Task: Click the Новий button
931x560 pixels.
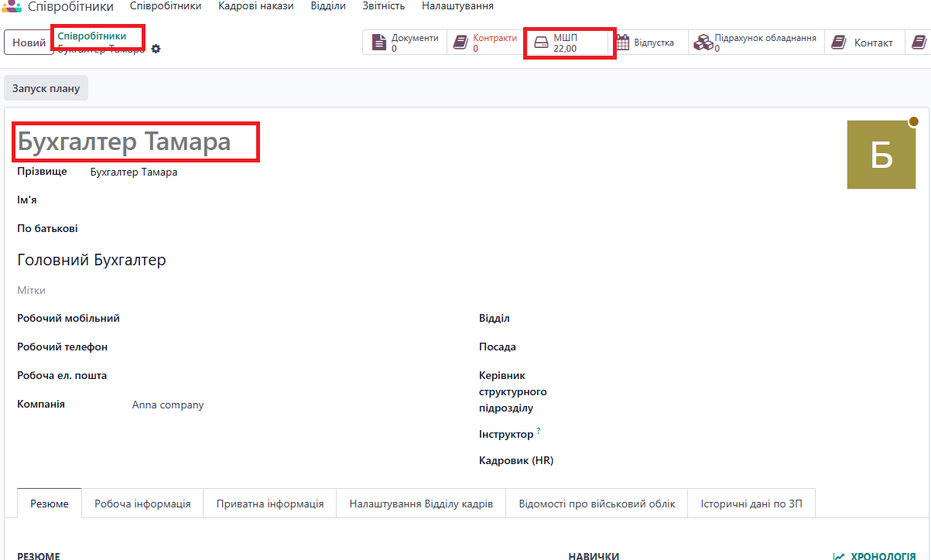Action: [29, 43]
